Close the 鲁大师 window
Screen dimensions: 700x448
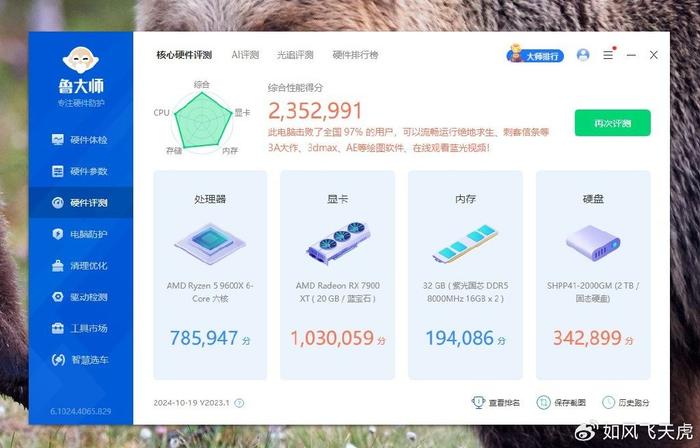tap(654, 55)
